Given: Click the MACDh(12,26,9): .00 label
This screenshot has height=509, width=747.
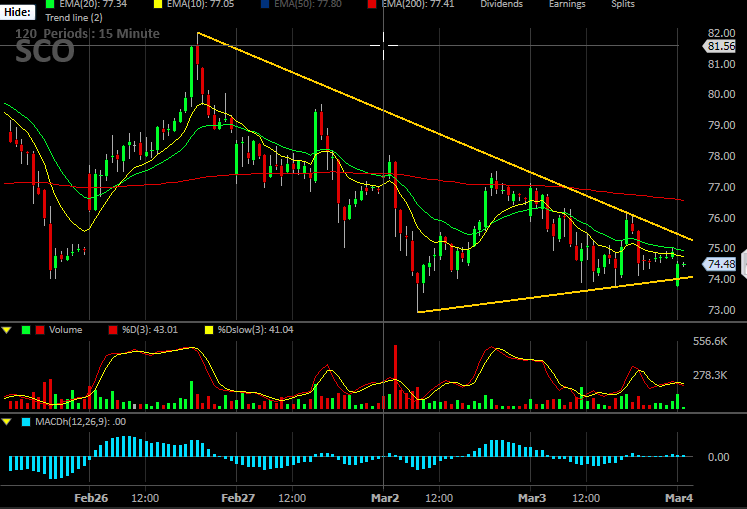Looking at the screenshot, I should (x=81, y=422).
